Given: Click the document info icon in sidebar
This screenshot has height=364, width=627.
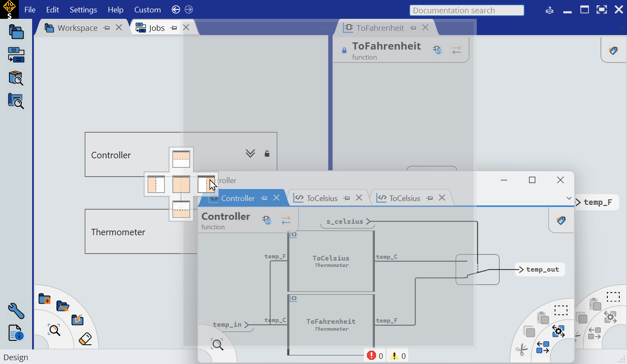Looking at the screenshot, I should click(x=16, y=333).
